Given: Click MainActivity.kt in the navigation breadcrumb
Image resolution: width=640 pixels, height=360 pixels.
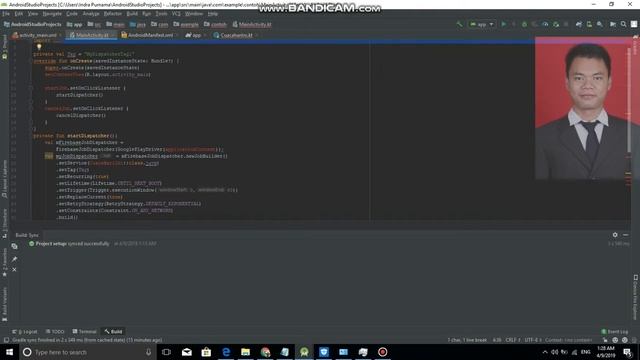Looking at the screenshot, I should click(x=252, y=24).
